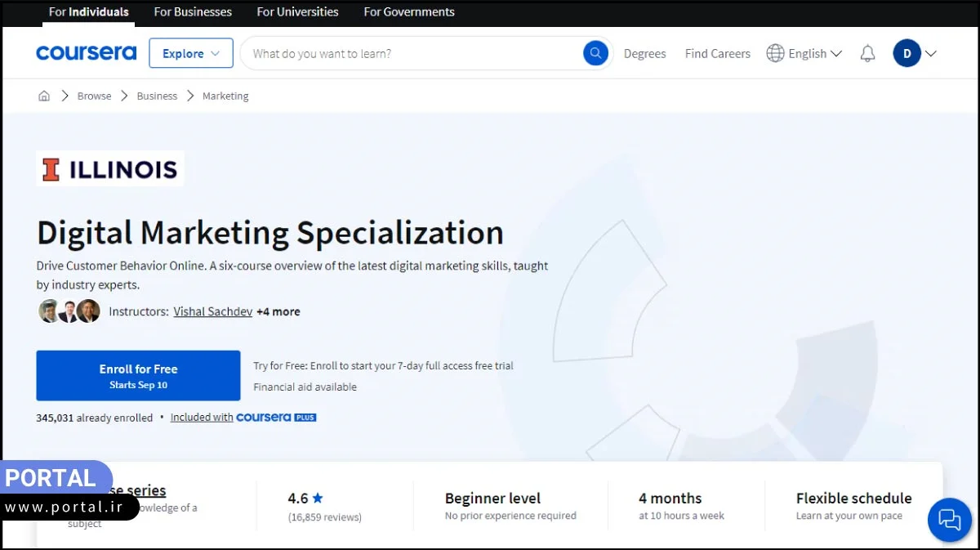Click the profile avatar labeled D

pyautogui.click(x=906, y=52)
